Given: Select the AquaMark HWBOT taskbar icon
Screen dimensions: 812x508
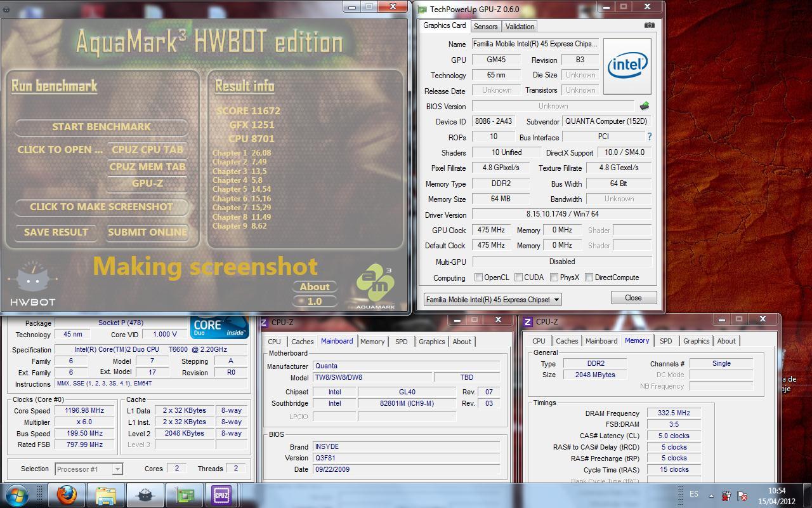Looking at the screenshot, I should click(145, 495).
